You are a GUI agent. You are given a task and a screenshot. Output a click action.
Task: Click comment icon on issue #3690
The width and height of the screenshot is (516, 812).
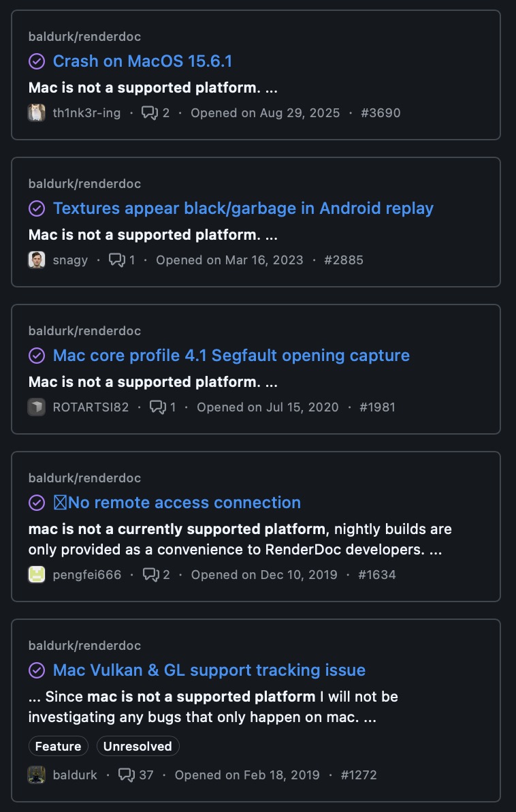149,113
